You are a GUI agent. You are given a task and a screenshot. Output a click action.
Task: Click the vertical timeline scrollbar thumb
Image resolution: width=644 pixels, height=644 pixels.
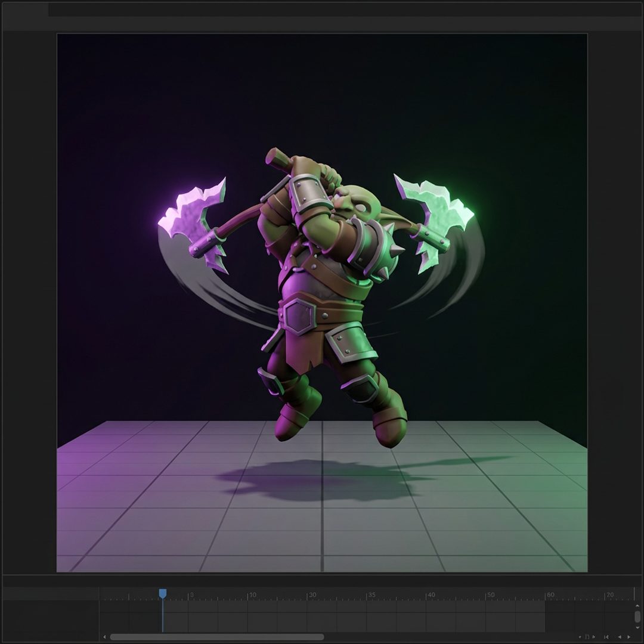[x=637, y=617]
